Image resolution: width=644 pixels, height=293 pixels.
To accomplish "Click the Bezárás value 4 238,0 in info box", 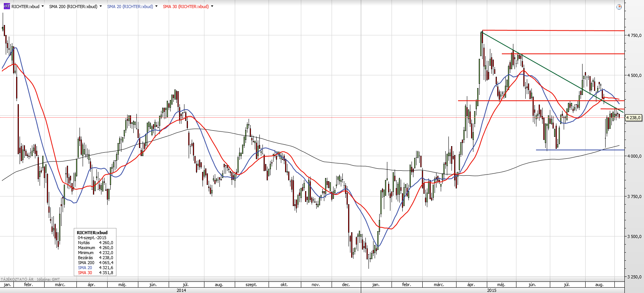I will point(106,258).
